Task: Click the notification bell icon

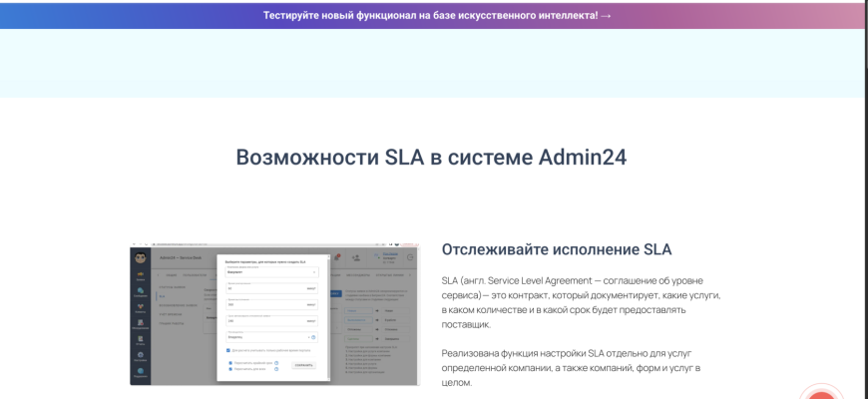Action: (337, 258)
